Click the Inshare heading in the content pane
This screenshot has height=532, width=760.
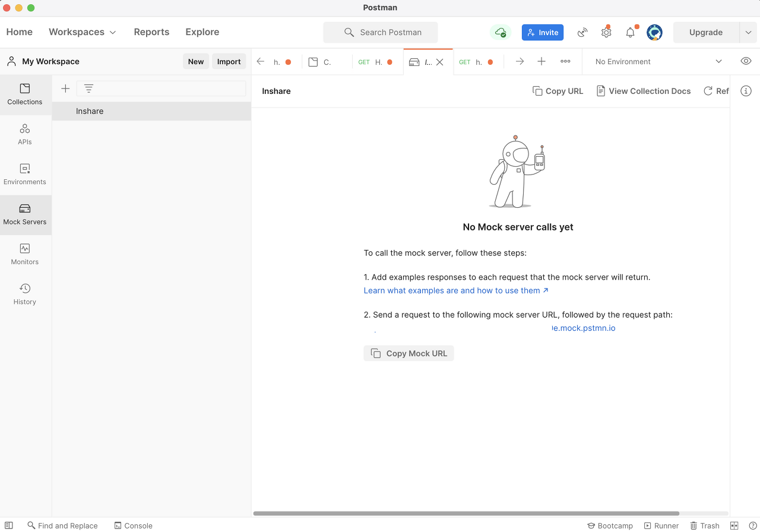[276, 91]
